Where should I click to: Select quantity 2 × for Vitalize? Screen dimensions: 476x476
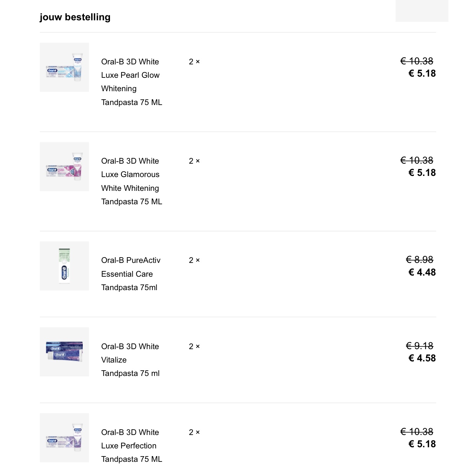click(194, 346)
